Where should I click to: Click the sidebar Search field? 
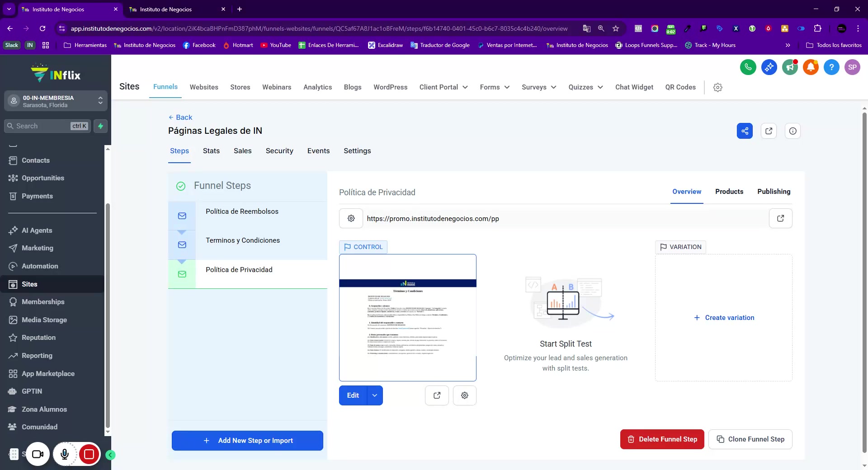pyautogui.click(x=47, y=126)
